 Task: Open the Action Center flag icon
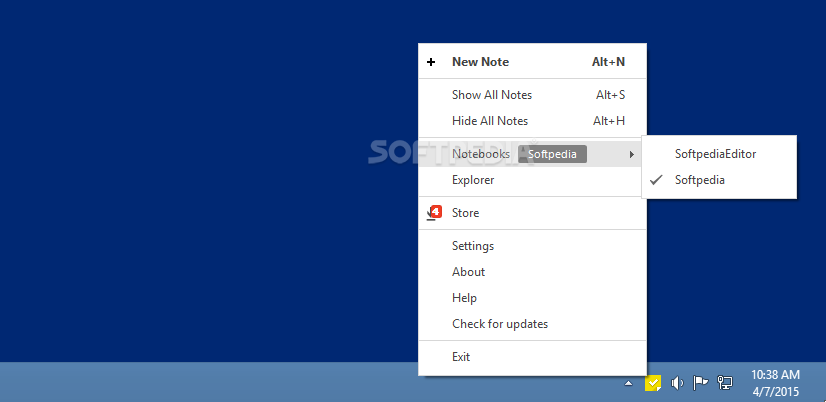click(x=700, y=383)
